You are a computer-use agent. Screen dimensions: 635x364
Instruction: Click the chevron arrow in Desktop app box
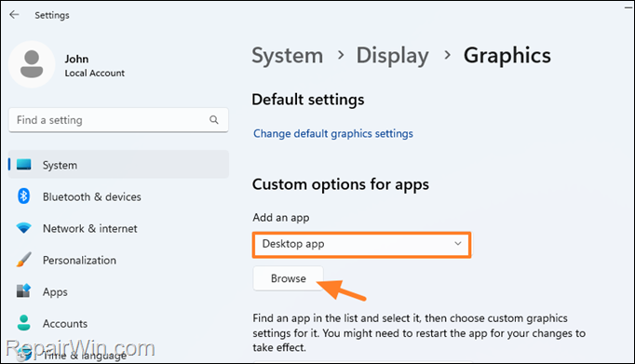(x=457, y=244)
